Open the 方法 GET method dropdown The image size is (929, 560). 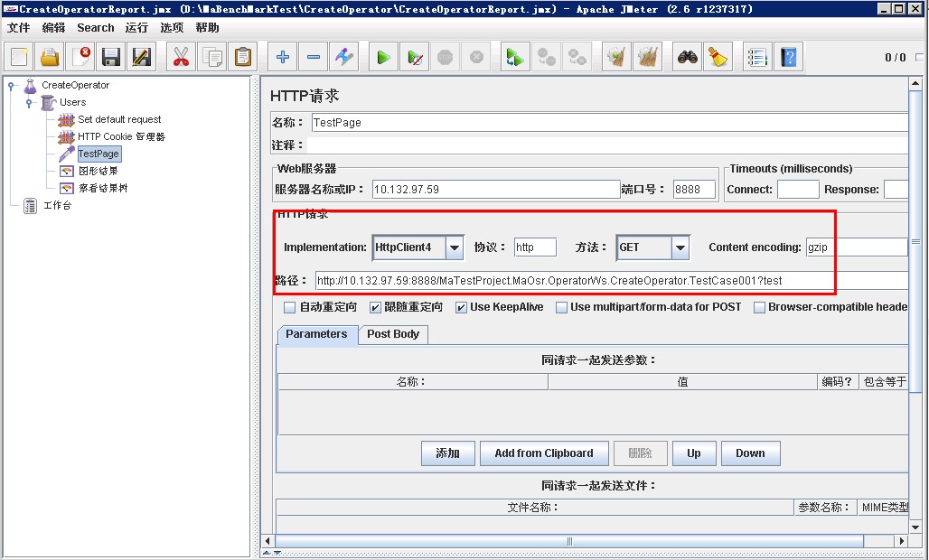coord(680,247)
